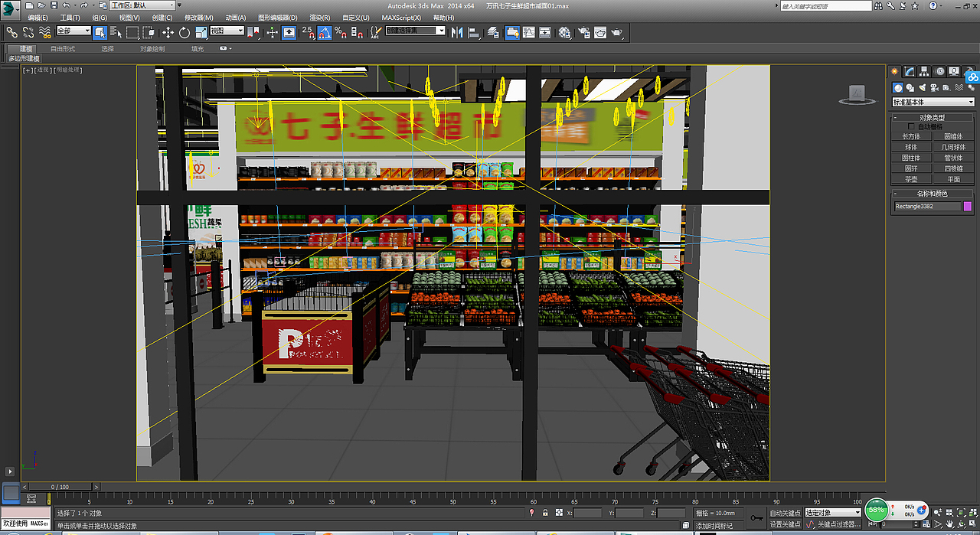
Task: Open the named selection sets dropdown
Action: click(415, 31)
